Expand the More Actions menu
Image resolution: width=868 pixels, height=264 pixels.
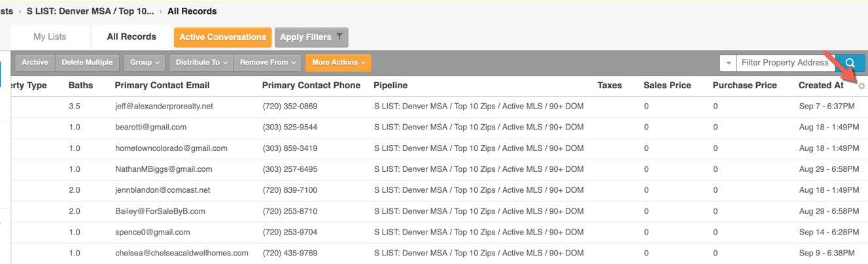pos(338,63)
